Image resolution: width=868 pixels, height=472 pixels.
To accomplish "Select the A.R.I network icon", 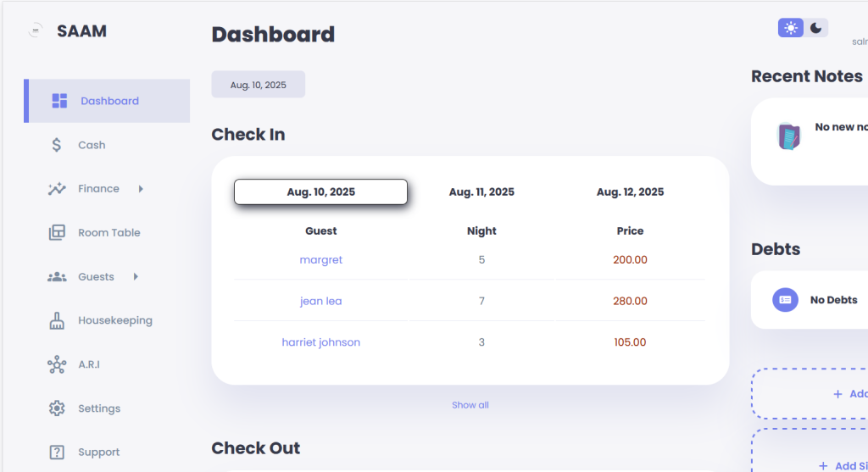I will click(57, 364).
